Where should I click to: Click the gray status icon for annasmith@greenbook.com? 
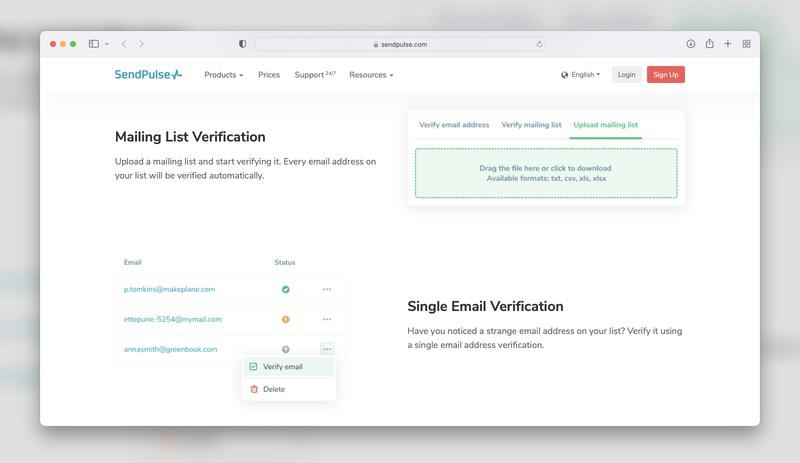pos(286,350)
